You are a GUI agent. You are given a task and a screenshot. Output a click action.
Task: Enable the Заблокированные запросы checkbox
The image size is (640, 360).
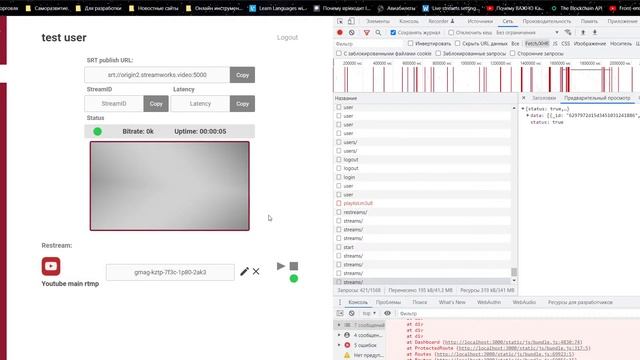[438, 53]
